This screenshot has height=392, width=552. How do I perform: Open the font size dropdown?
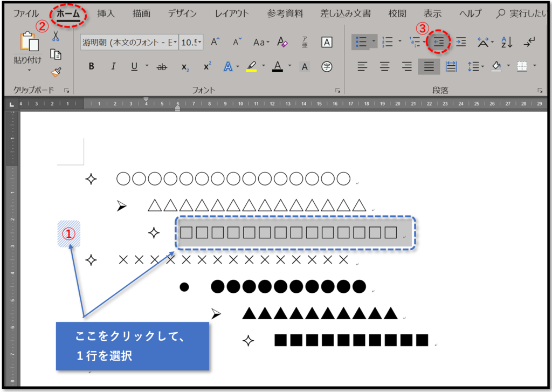[x=198, y=43]
